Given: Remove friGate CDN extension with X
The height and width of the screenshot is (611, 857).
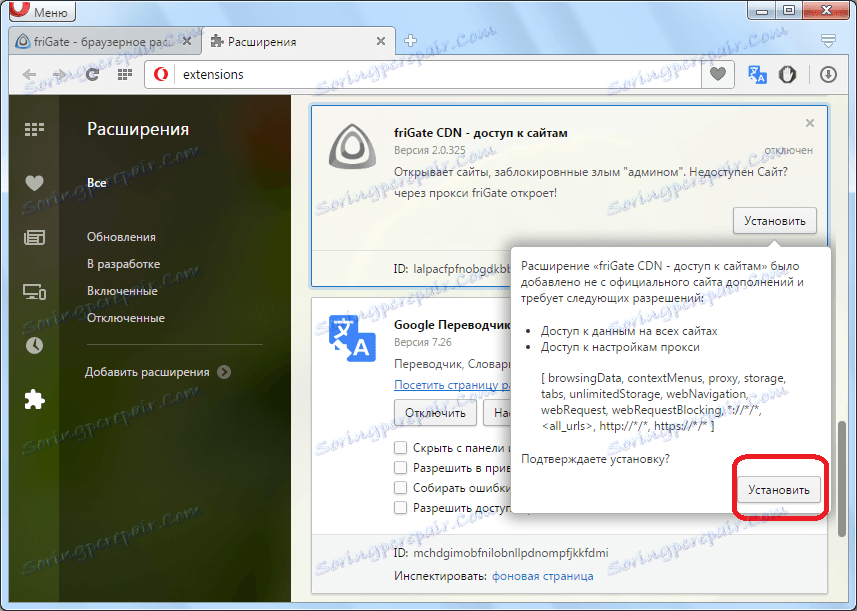Looking at the screenshot, I should click(x=810, y=123).
